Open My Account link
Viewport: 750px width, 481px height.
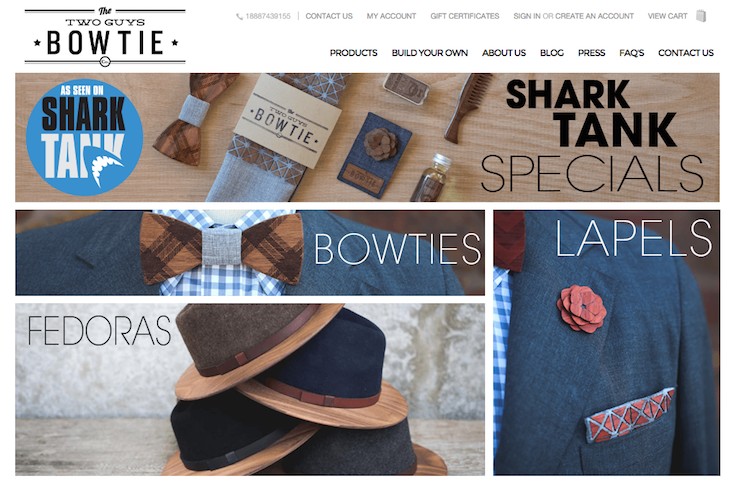point(391,16)
